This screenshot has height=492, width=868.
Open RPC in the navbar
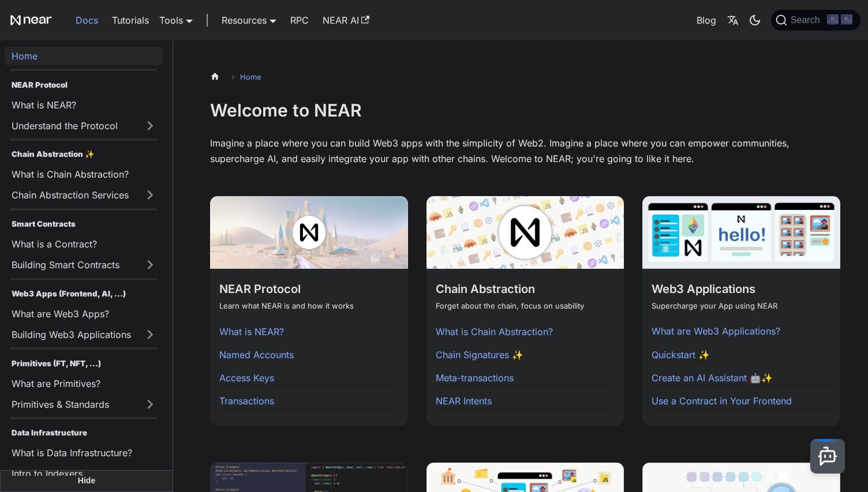pyautogui.click(x=300, y=20)
